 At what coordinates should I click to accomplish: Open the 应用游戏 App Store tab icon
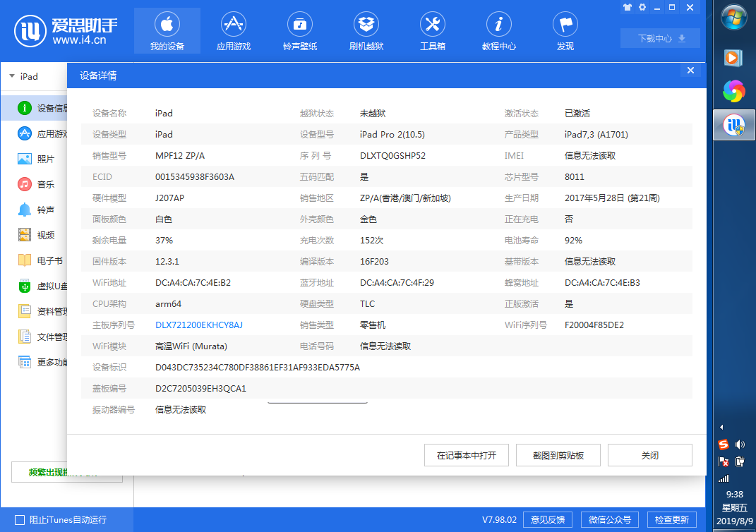click(x=233, y=25)
